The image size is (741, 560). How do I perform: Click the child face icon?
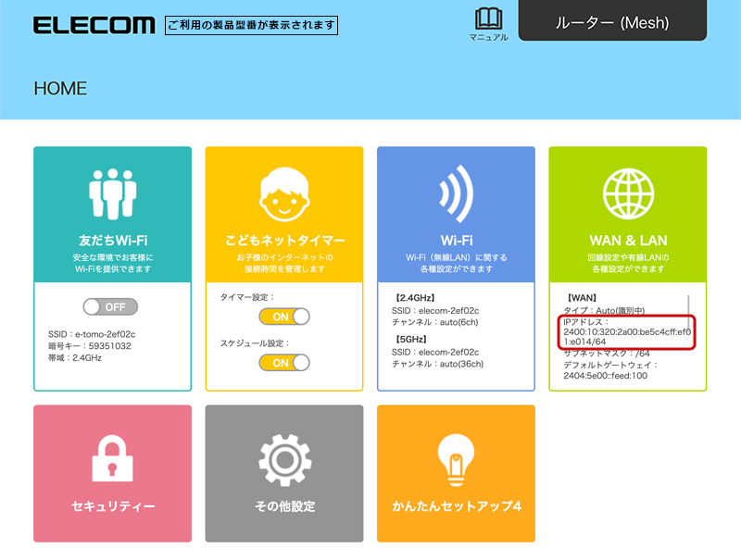tap(284, 194)
